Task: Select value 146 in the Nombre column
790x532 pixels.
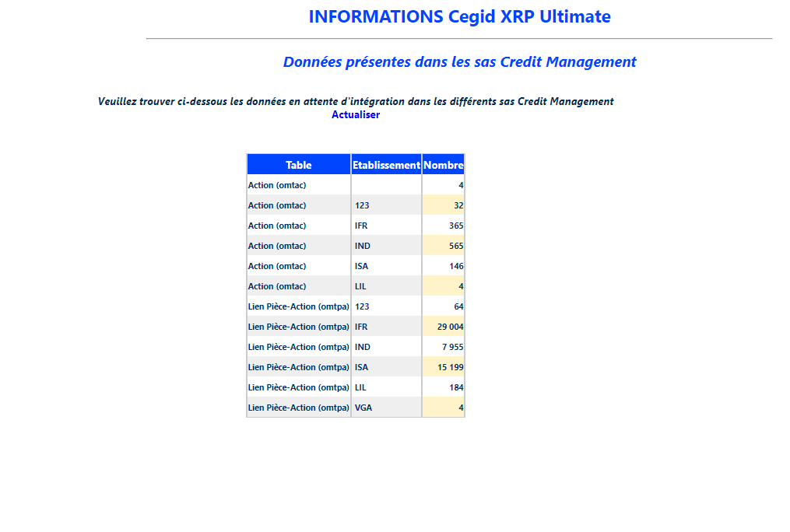Action: pos(444,266)
